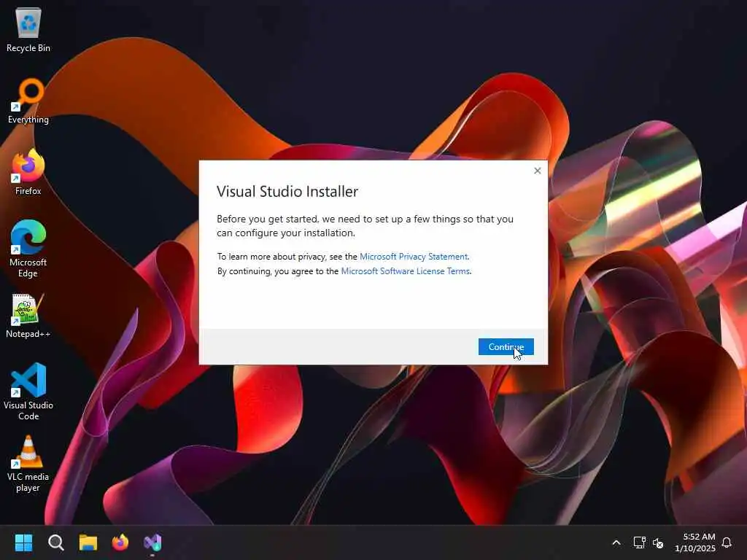Click Continue in Visual Studio Installer
The width and height of the screenshot is (747, 560).
[x=506, y=346]
